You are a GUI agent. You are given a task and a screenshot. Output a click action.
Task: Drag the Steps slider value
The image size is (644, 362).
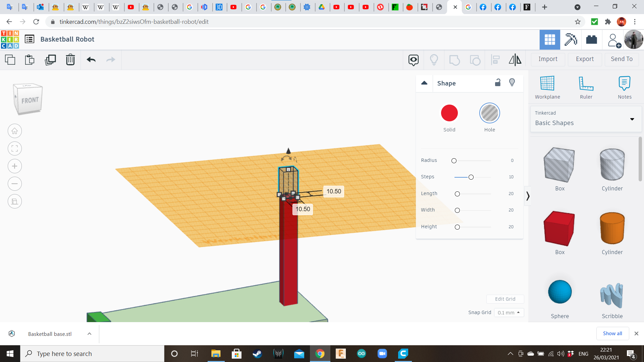pos(471,177)
